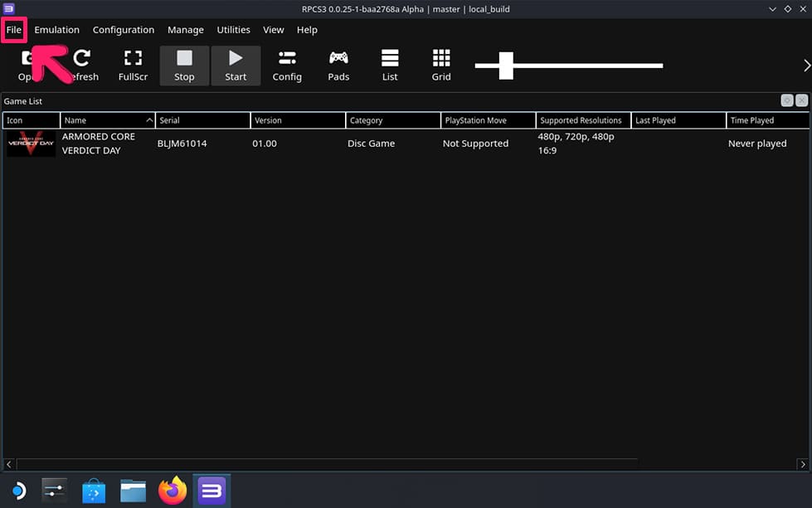Switch to Grid view
The width and height of the screenshot is (812, 508).
[x=441, y=66]
